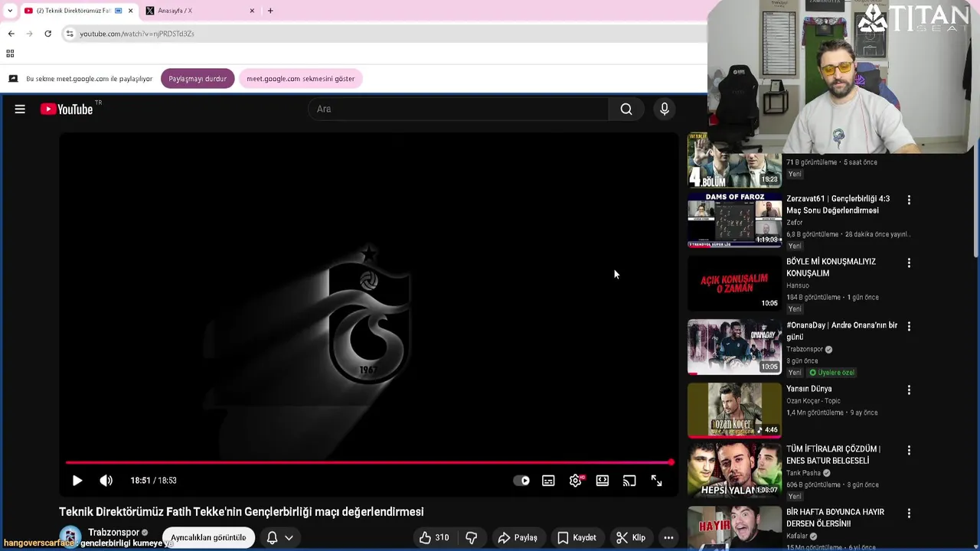Viewport: 980px width, 551px height.
Task: Open Zerzavat61 Gençlerbirliği 4:3 video thumbnail
Action: click(x=734, y=220)
